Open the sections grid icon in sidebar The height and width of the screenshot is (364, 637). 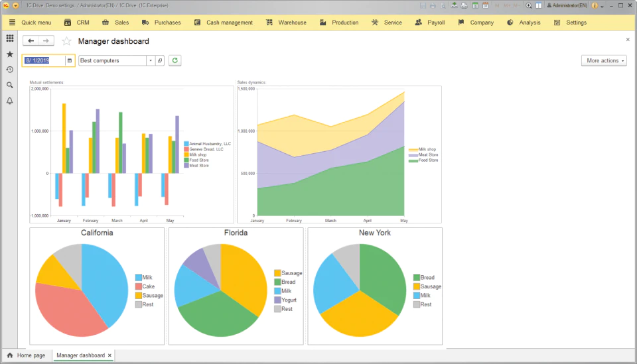(x=10, y=38)
